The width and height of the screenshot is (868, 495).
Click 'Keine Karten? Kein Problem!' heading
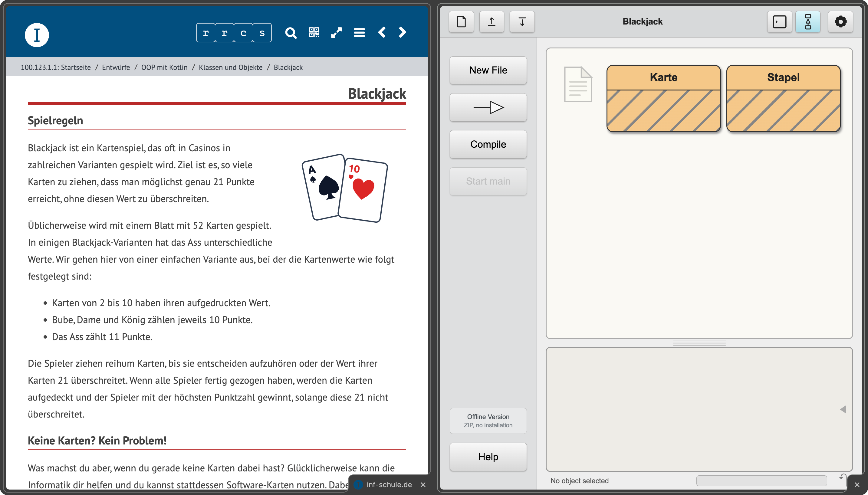pos(97,440)
